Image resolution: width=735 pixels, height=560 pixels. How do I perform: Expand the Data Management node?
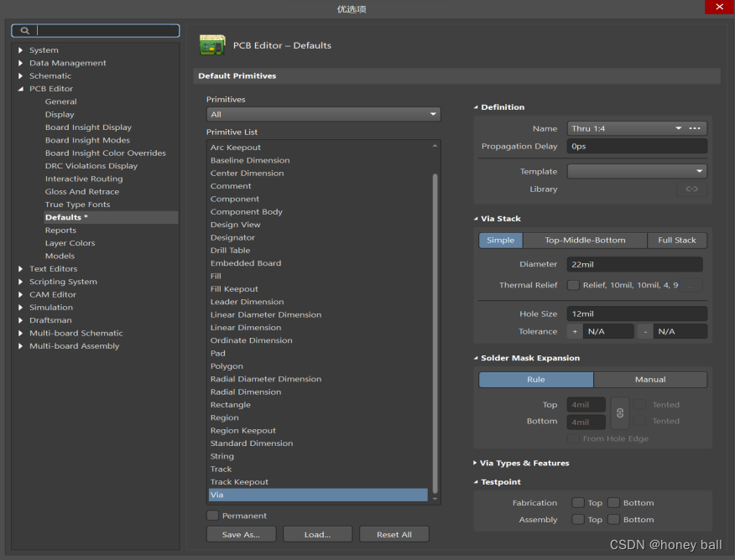pos(20,63)
